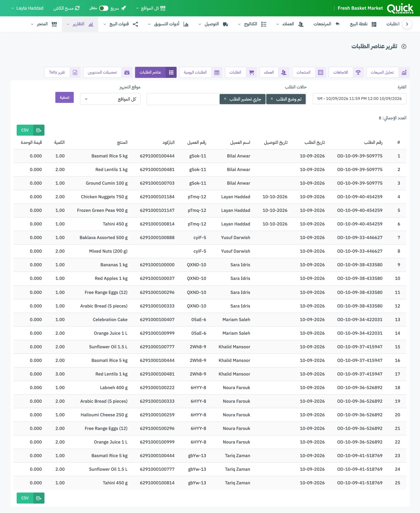Toggle the سريع fast mode switch
Image resolution: width=420 pixels, height=513 pixels.
(104, 8)
